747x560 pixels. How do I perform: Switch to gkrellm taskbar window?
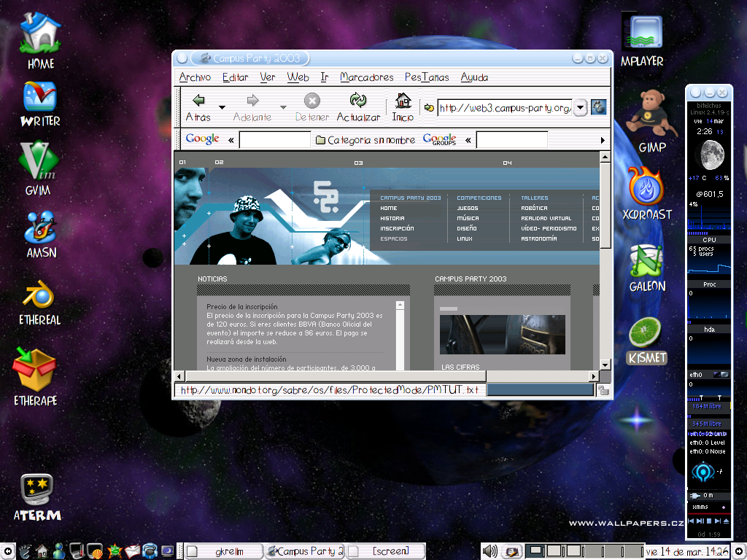(224, 551)
